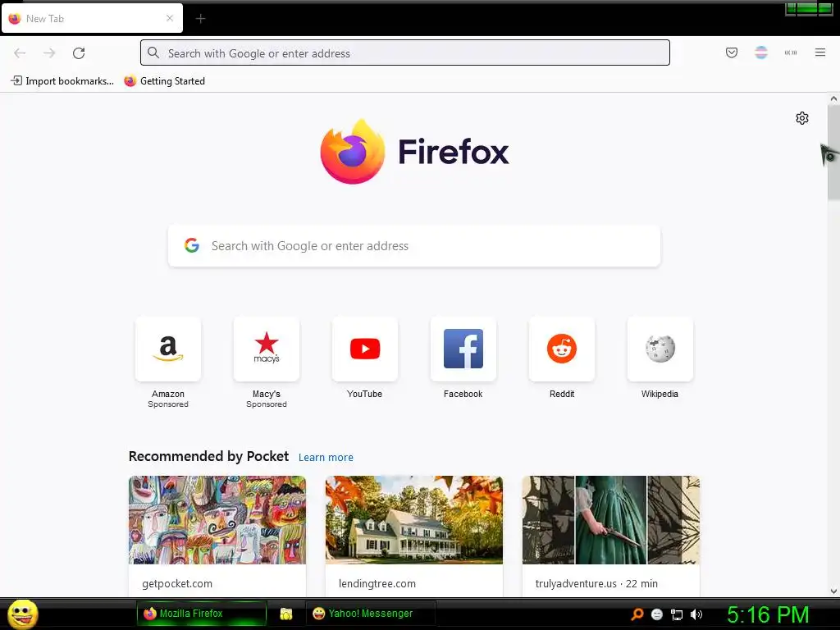Image resolution: width=840 pixels, height=630 pixels.
Task: Click the getpocket.com source text
Action: (177, 583)
